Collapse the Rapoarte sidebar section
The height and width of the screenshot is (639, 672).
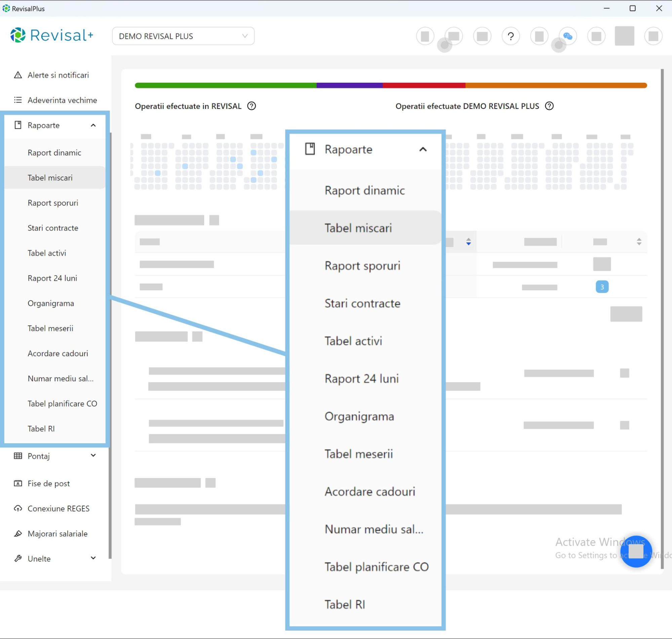click(x=93, y=125)
